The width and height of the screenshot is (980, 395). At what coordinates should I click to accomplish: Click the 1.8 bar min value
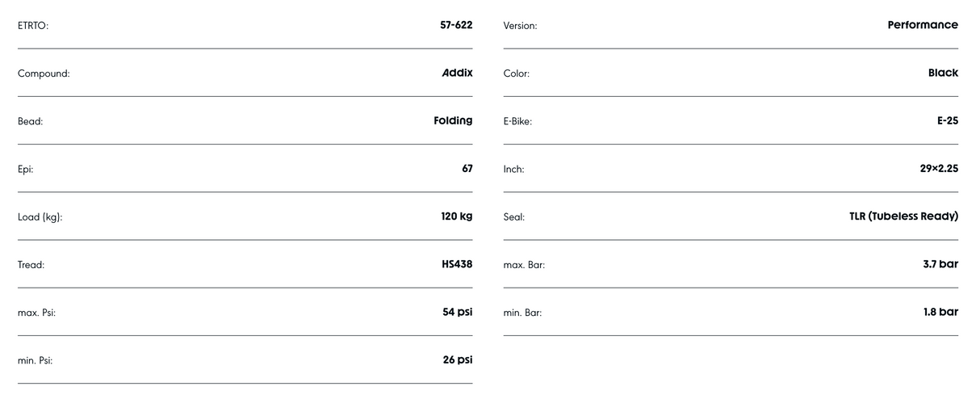pos(940,312)
